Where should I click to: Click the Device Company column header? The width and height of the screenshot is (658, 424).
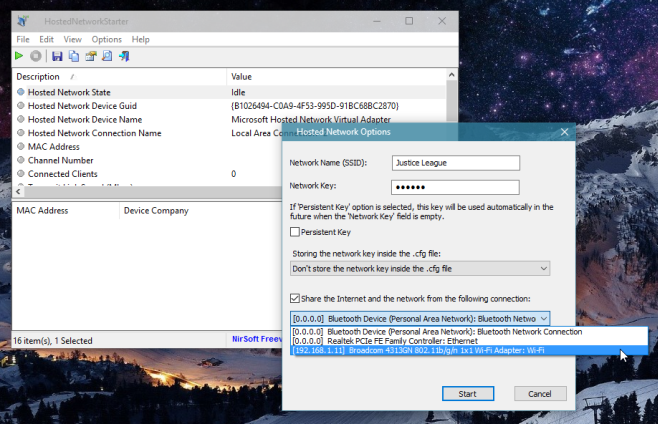[201, 211]
